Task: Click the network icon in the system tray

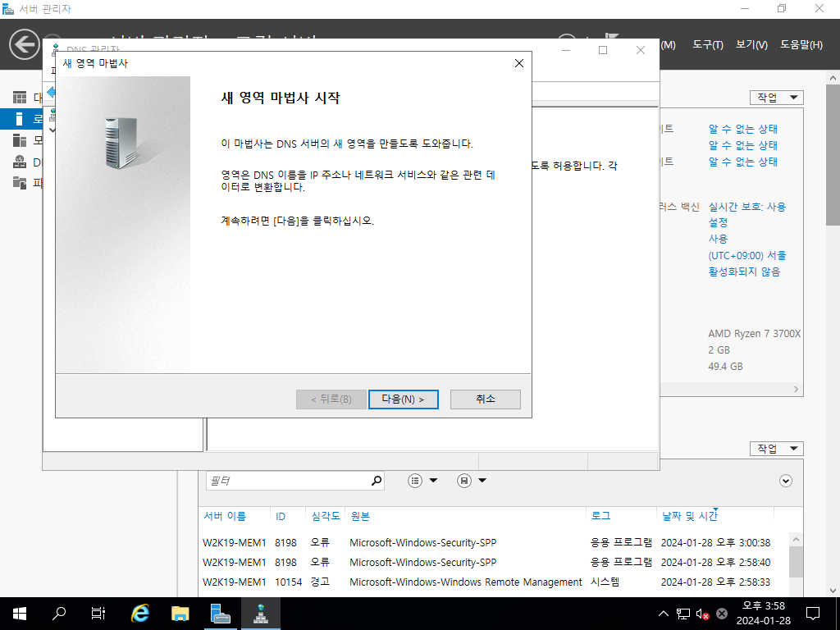Action: click(683, 614)
